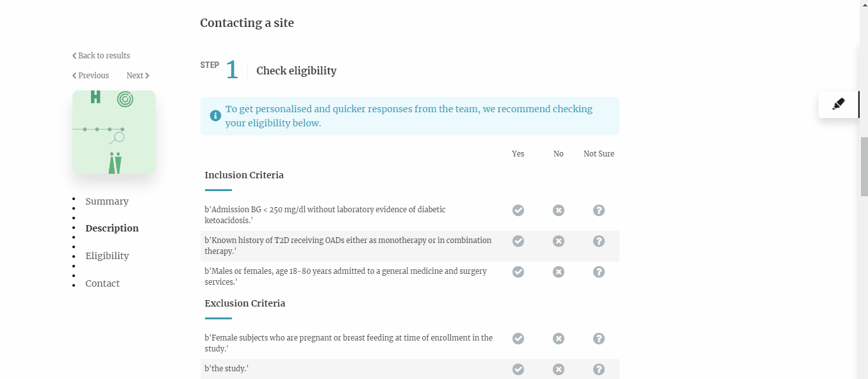
Task: Mark No for Admission BG criterion
Action: (x=559, y=210)
